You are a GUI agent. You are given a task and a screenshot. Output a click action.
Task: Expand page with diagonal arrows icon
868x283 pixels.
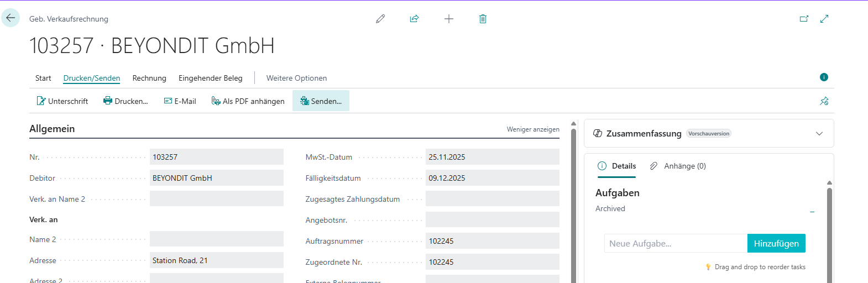[824, 19]
